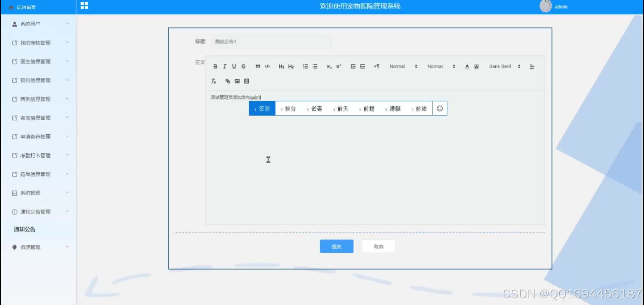Clear text formatting
Screen dimensions: 644x305
tap(214, 81)
